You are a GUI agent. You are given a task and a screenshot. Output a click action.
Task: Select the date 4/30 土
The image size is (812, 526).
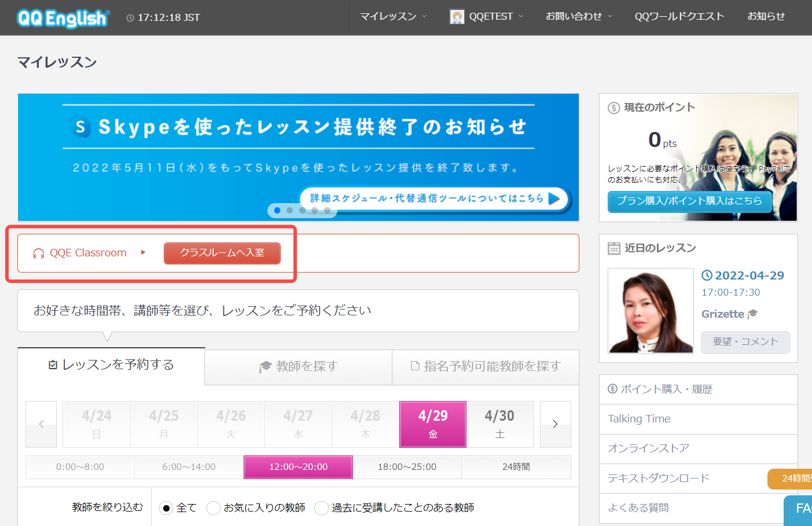pyautogui.click(x=500, y=424)
